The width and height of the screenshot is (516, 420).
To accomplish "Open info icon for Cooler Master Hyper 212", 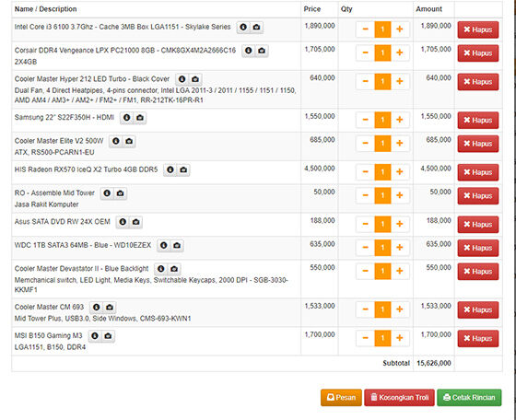I will (182, 79).
